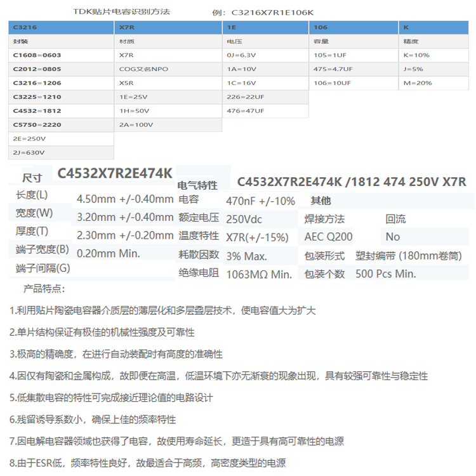This screenshot has width=476, height=476.
Task: Click the '产品特点:' heading
Action: click(x=44, y=288)
